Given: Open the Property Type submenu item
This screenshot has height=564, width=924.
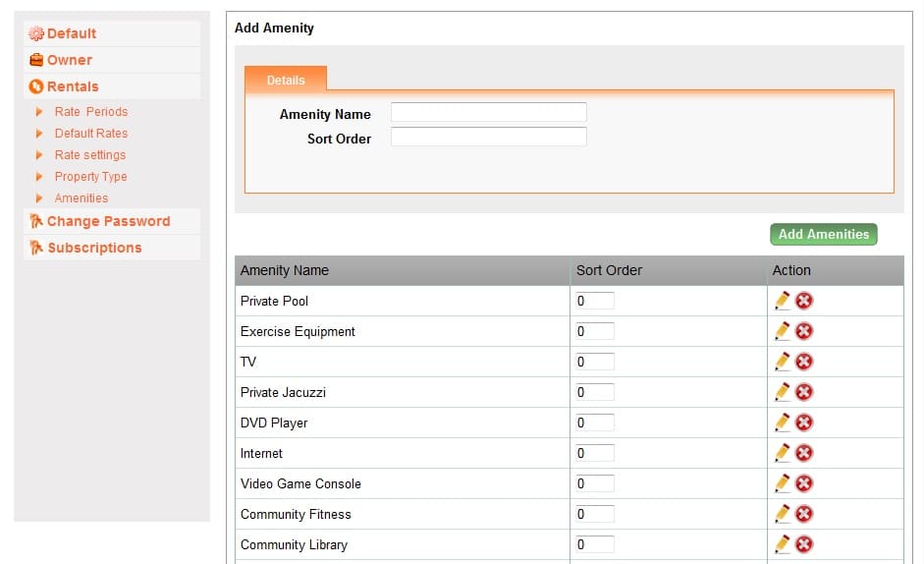Looking at the screenshot, I should [x=90, y=177].
